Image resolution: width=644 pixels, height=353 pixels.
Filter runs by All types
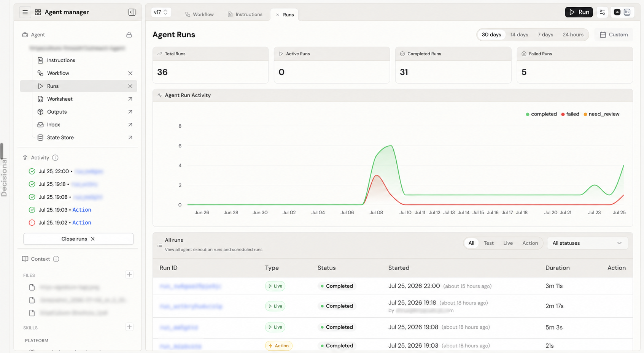(471, 243)
